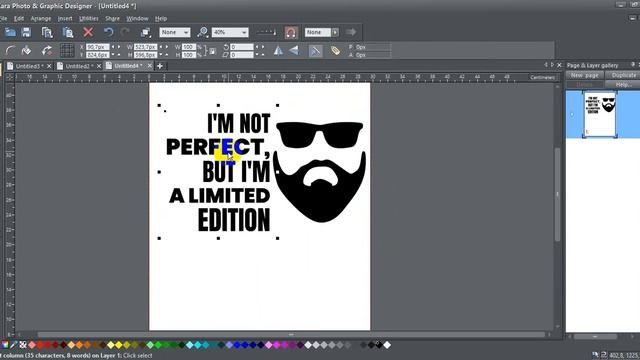Open the Edit menu
The width and height of the screenshot is (640, 360).
[x=19, y=18]
